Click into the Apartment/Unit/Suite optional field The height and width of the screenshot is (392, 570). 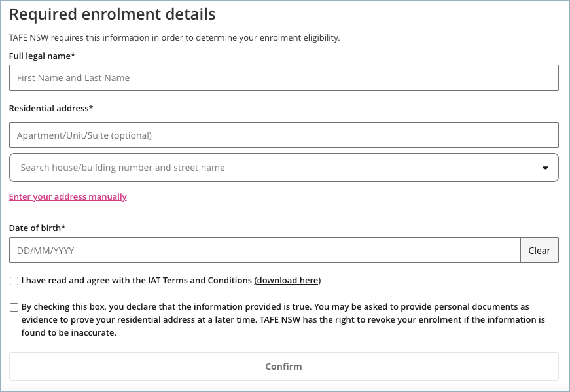click(x=283, y=135)
